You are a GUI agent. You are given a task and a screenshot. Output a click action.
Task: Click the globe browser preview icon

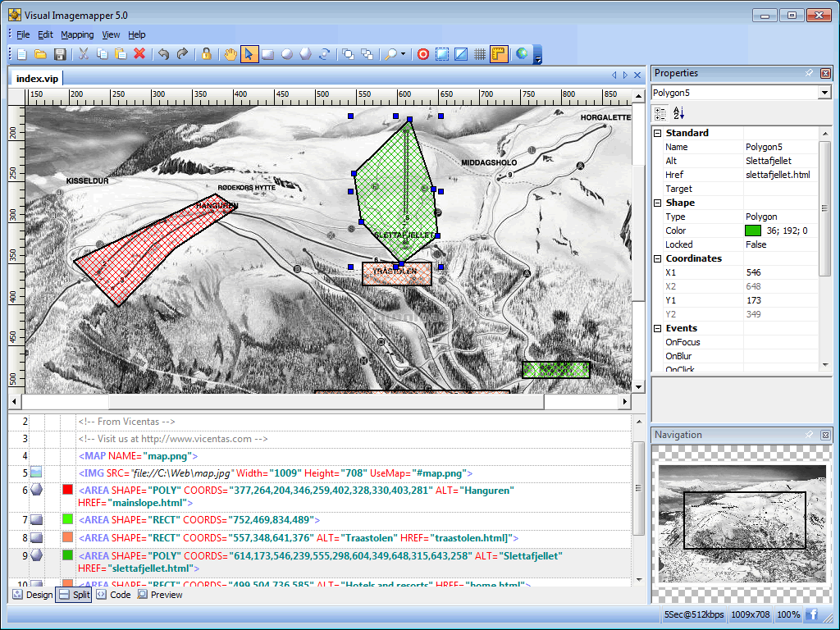coord(522,54)
